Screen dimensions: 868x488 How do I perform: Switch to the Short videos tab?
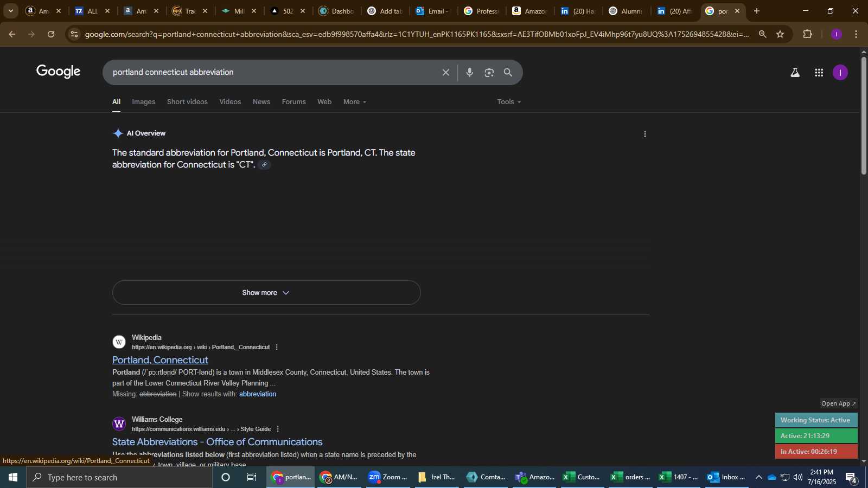(187, 102)
